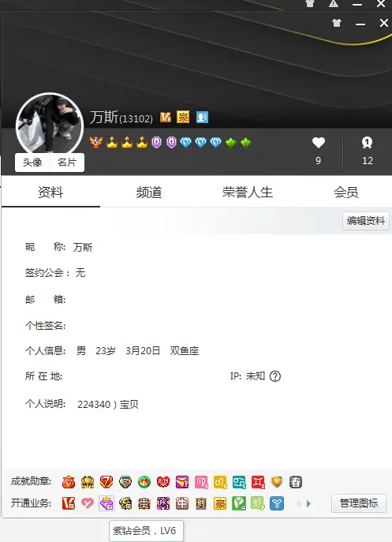This screenshot has height=542, width=392.
Task: Click the heart likes icon showing 9
Action: 319,143
